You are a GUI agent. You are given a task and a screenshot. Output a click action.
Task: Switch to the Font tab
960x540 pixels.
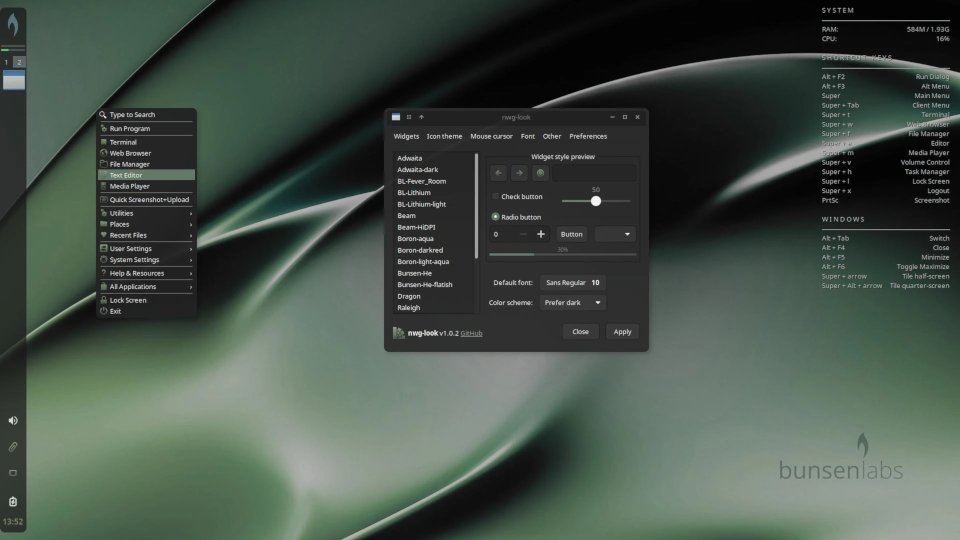pos(528,137)
